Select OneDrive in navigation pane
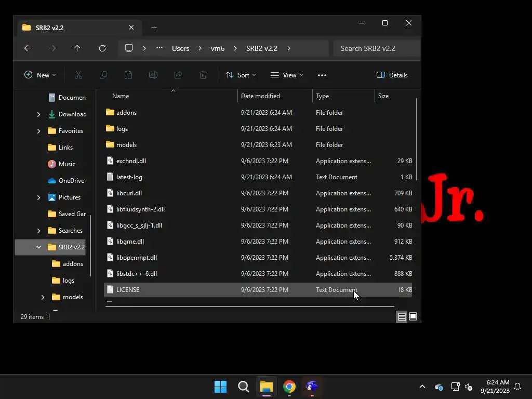This screenshot has width=532, height=399. (66, 180)
